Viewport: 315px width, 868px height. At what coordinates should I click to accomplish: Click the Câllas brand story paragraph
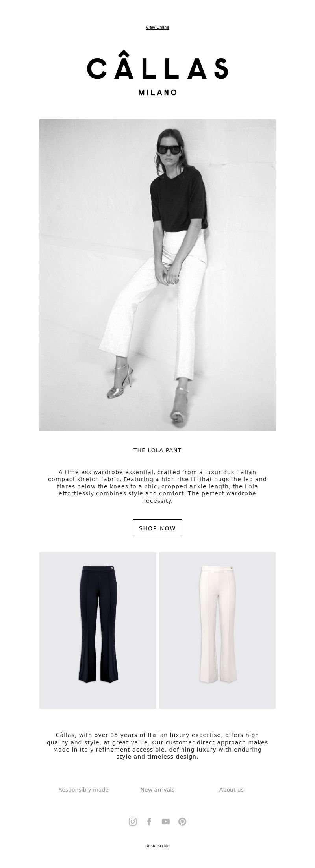[157, 746]
